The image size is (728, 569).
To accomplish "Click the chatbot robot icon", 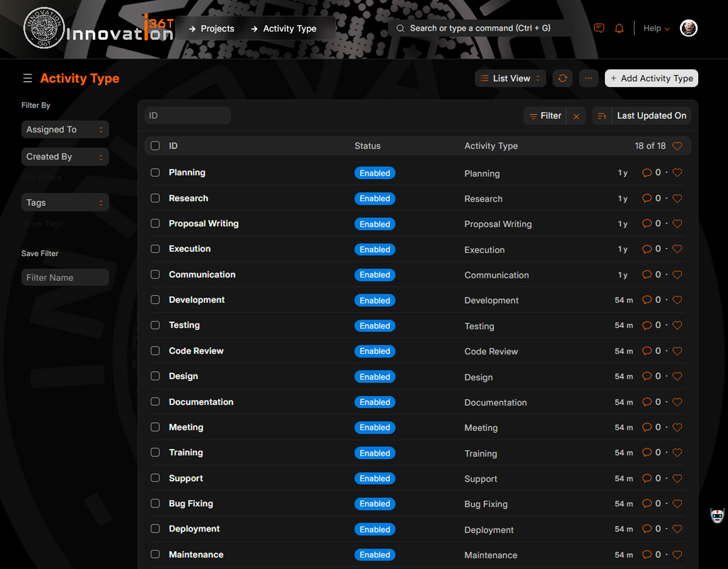I will click(717, 516).
